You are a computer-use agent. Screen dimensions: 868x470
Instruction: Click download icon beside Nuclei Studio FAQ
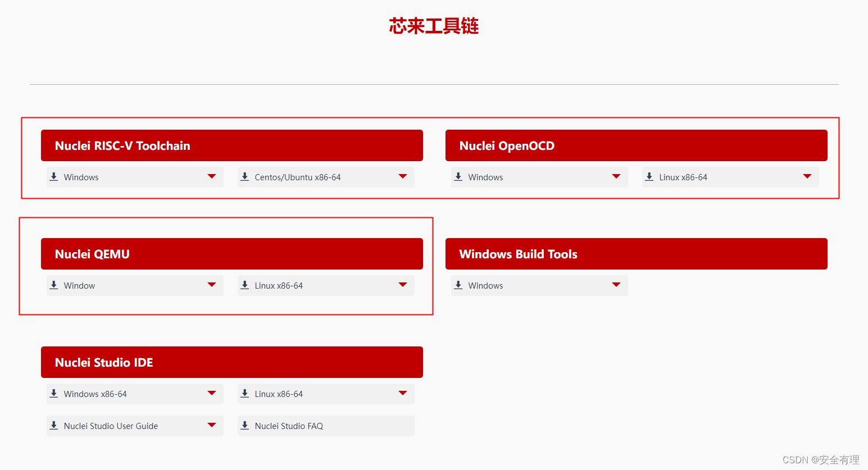click(245, 426)
